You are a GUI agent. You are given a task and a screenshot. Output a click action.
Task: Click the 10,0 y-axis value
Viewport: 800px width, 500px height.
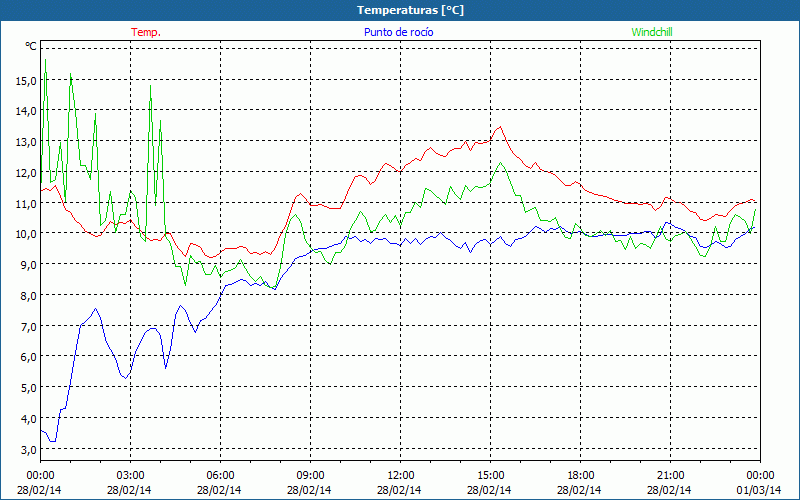(x=26, y=234)
